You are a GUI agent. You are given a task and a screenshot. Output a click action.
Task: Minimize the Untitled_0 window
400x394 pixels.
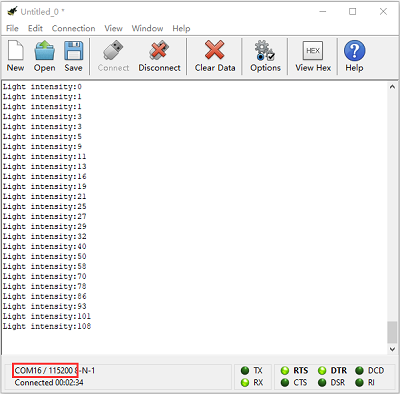[323, 11]
